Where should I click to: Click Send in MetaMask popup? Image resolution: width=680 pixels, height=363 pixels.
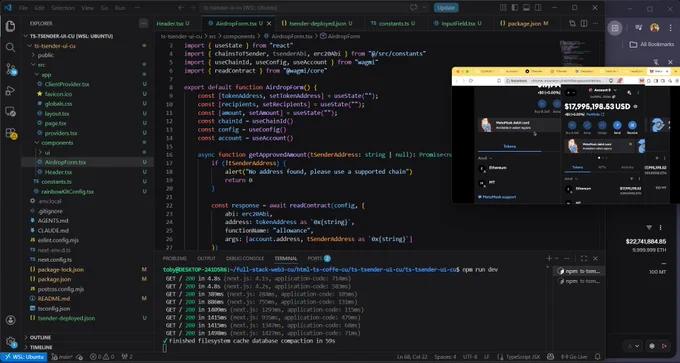coord(617,127)
